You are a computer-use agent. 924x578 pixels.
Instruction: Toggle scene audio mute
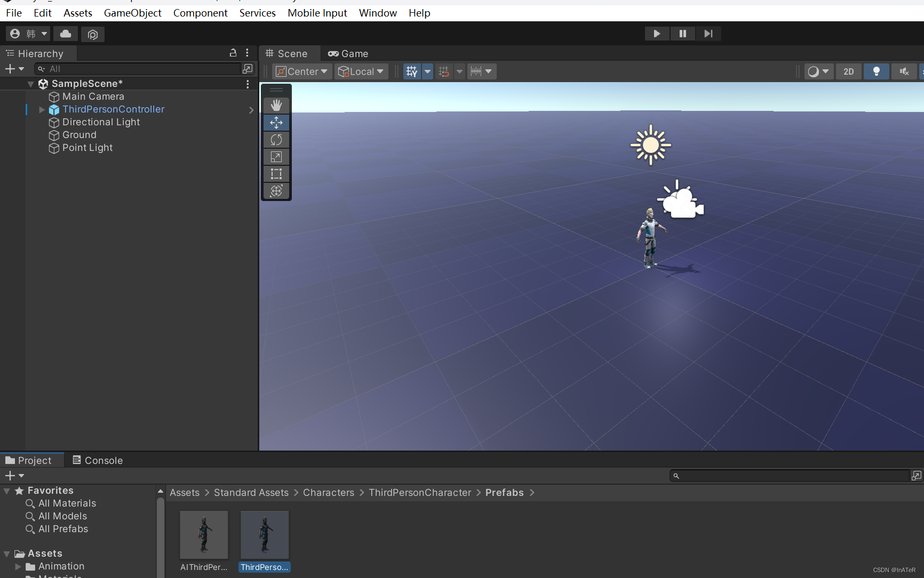point(904,71)
